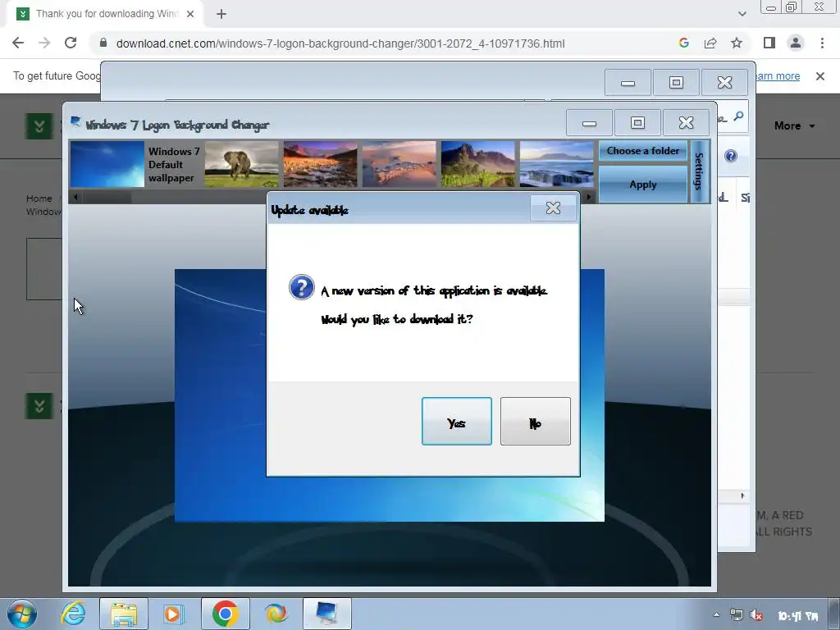Click the search magnifier in background window
The image size is (840, 630).
pos(739,116)
